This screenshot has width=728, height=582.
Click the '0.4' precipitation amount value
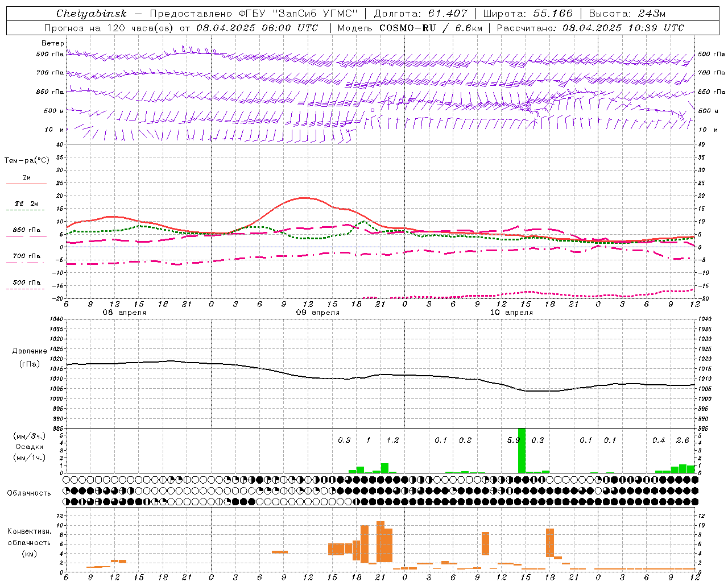[659, 440]
